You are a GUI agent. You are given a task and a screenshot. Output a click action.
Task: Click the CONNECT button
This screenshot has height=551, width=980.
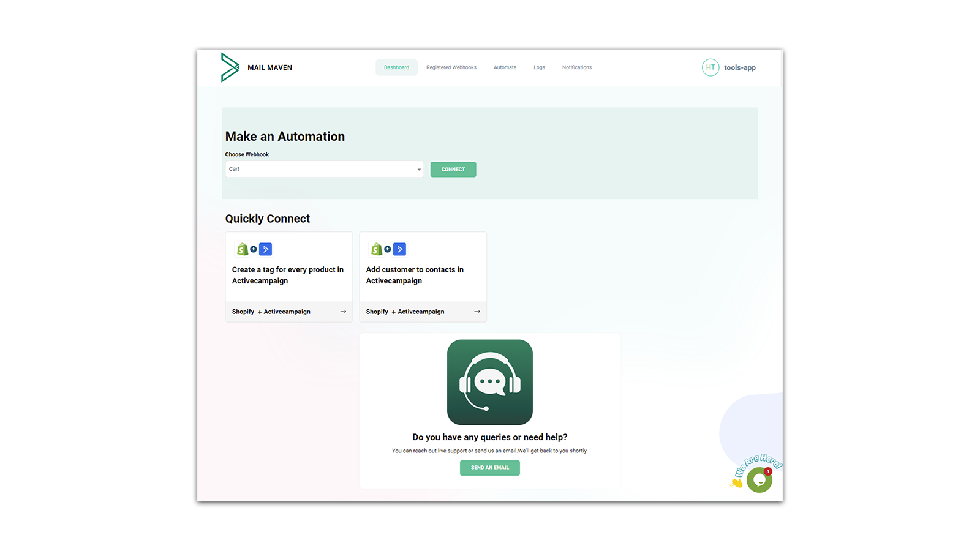click(x=453, y=170)
